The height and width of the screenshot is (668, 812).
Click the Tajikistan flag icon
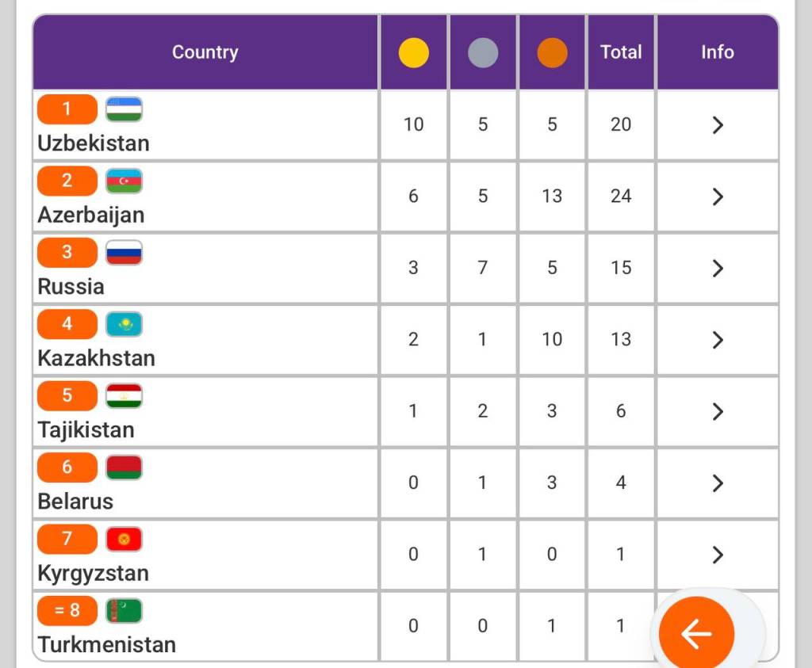pyautogui.click(x=124, y=395)
